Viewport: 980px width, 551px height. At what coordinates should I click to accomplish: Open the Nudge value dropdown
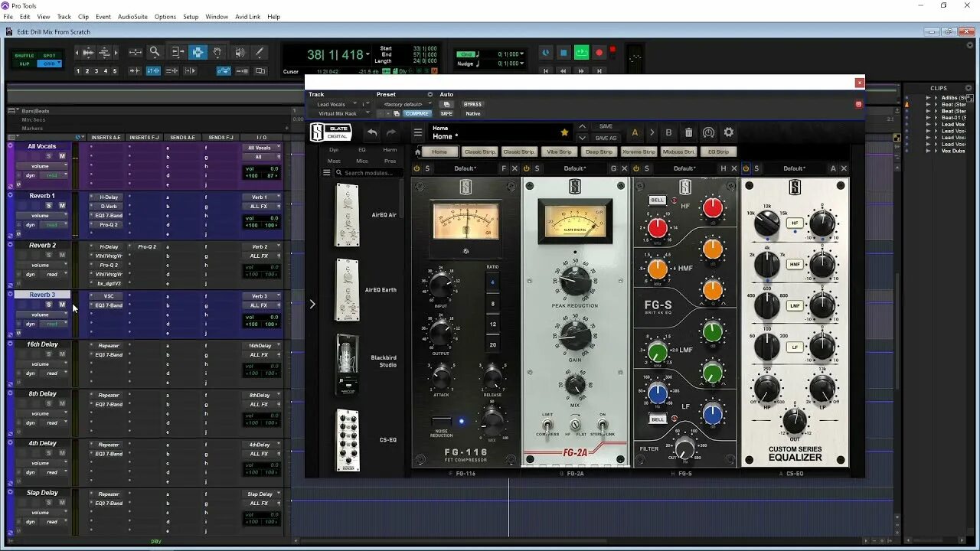[x=522, y=64]
